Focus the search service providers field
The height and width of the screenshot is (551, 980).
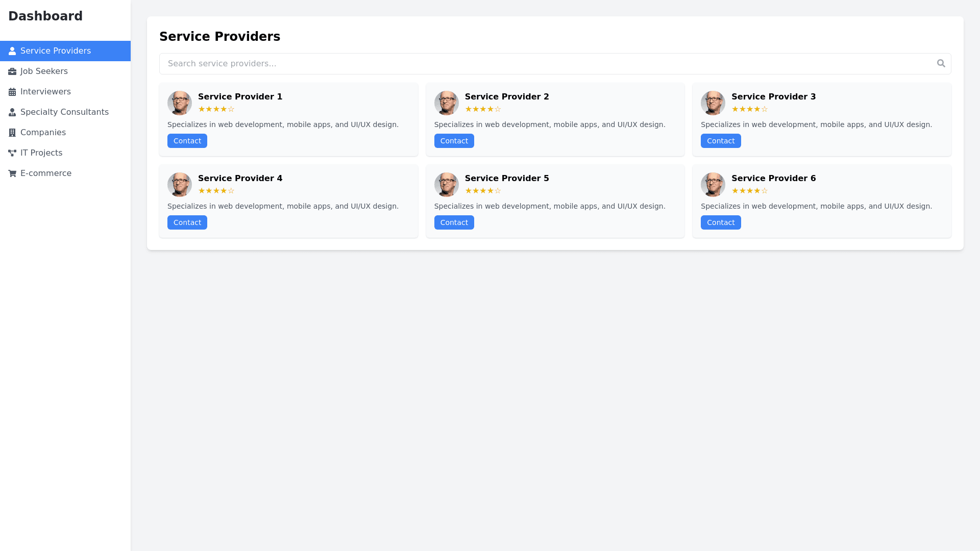click(546, 64)
